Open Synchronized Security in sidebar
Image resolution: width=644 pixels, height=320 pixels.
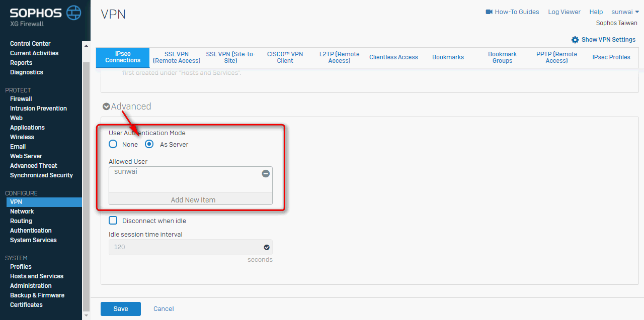point(41,175)
